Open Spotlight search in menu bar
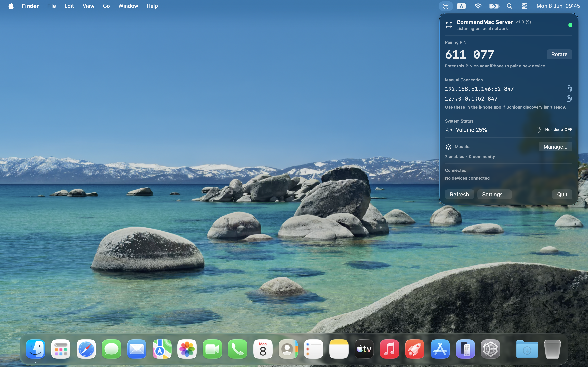The width and height of the screenshot is (588, 367). click(510, 6)
